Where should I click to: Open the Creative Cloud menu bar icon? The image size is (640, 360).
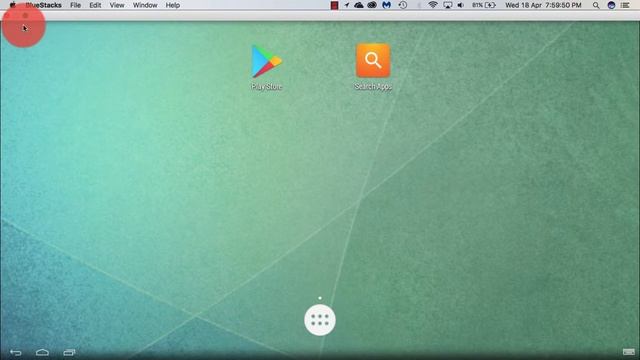coord(372,5)
